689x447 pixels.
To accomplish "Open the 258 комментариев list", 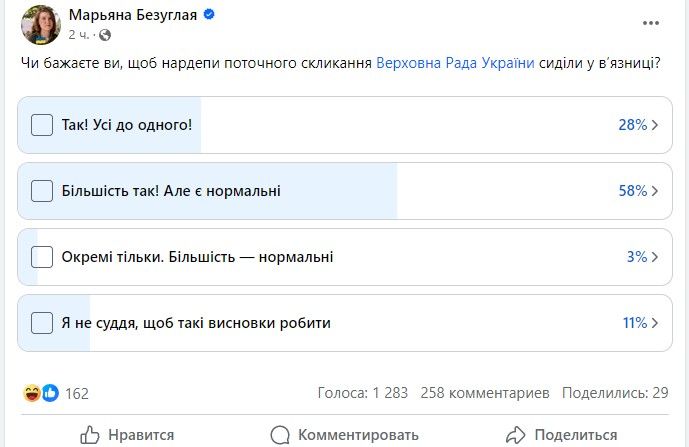I will 485,393.
